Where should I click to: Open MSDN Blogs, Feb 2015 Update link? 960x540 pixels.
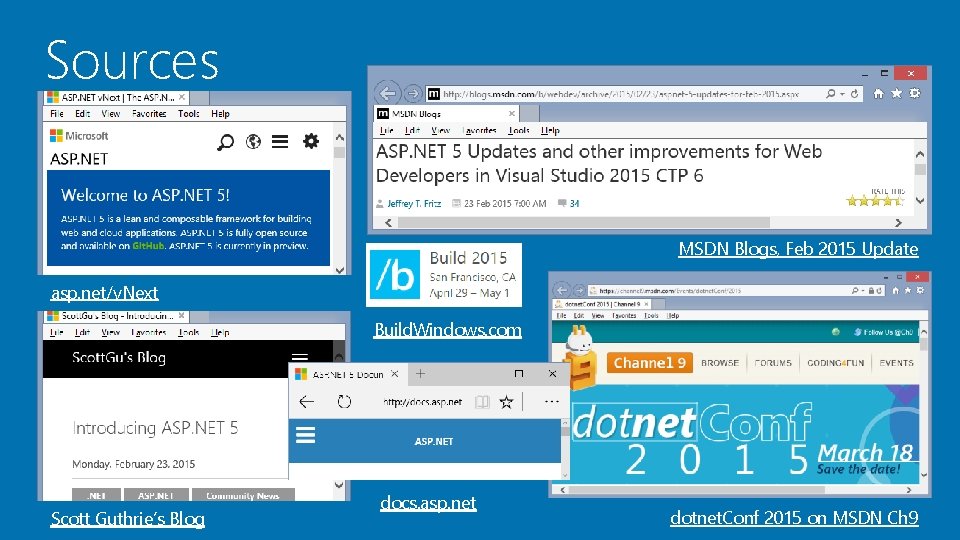pyautogui.click(x=798, y=249)
